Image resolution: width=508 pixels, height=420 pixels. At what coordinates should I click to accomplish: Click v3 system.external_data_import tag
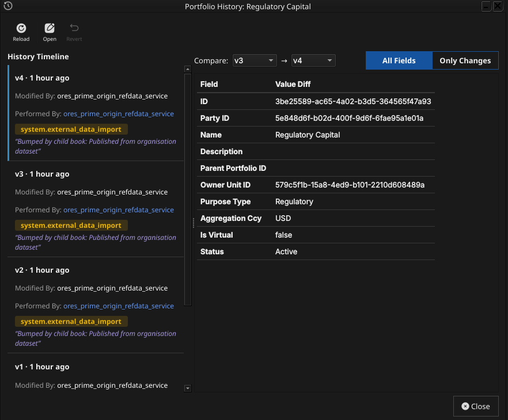[71, 225]
